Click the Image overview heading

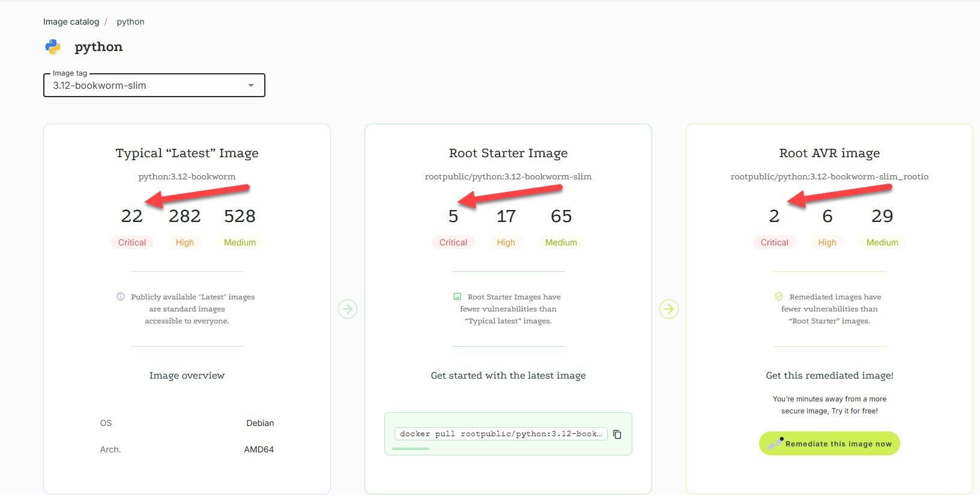pos(187,376)
